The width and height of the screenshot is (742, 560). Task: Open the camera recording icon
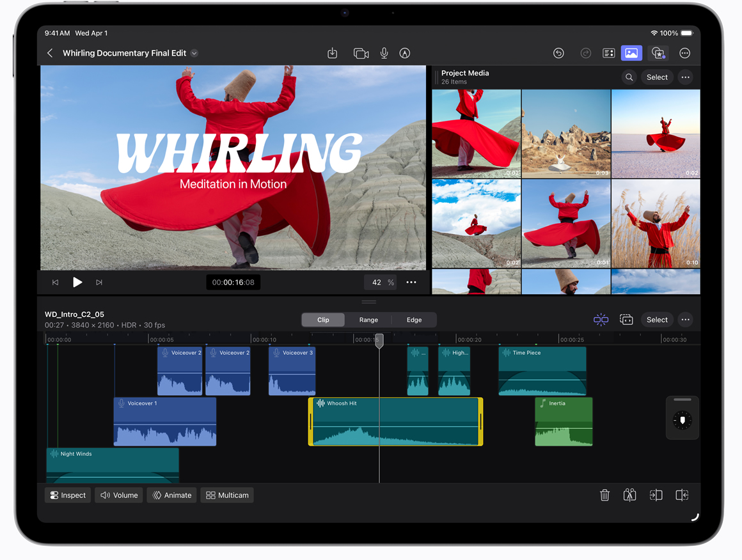tap(361, 54)
